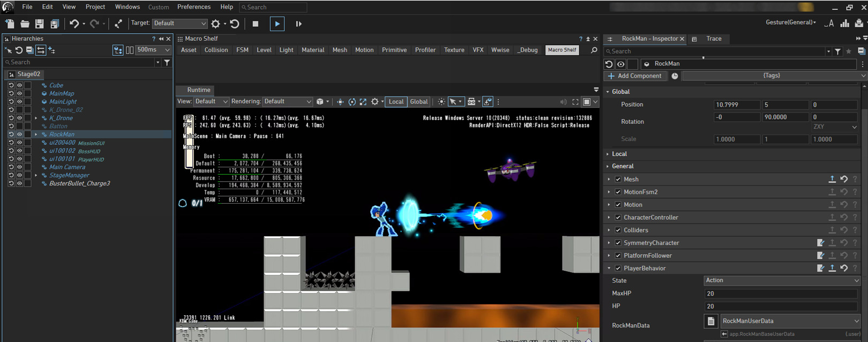Open the State dropdown showing Action
This screenshot has height=342, width=868.
tap(781, 280)
